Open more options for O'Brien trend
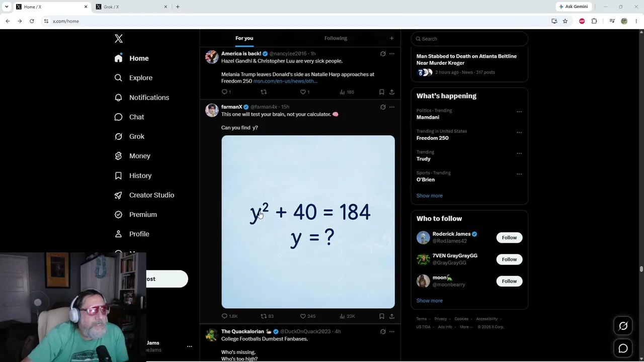644x362 pixels. (x=519, y=174)
